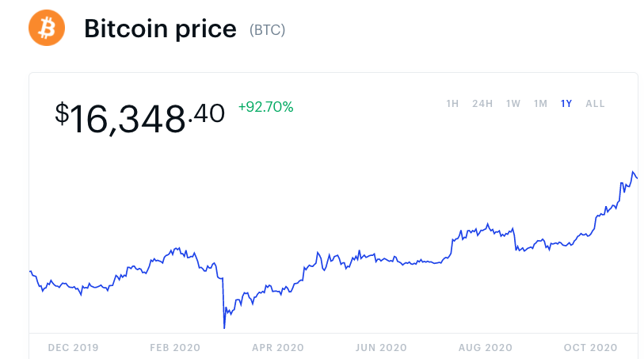This screenshot has width=644, height=359.
Task: Click the AUG 2020 axis label
Action: (486, 347)
